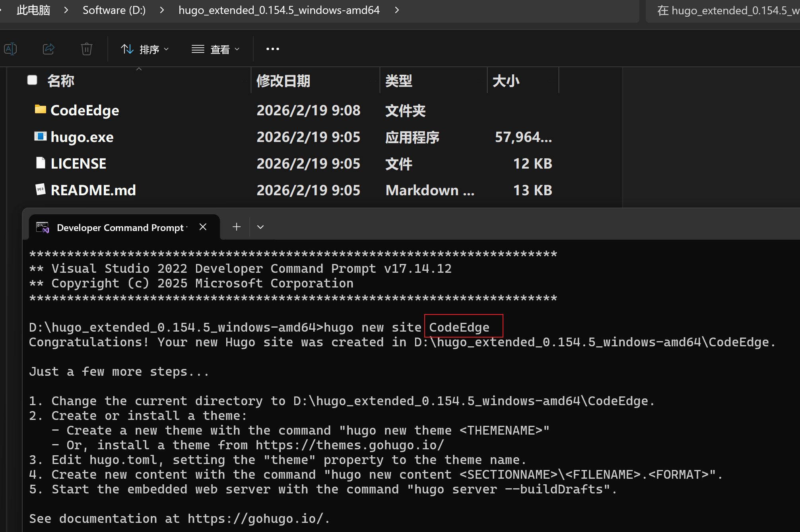Click 此电脑 in the address breadcrumb
800x532 pixels.
click(33, 10)
